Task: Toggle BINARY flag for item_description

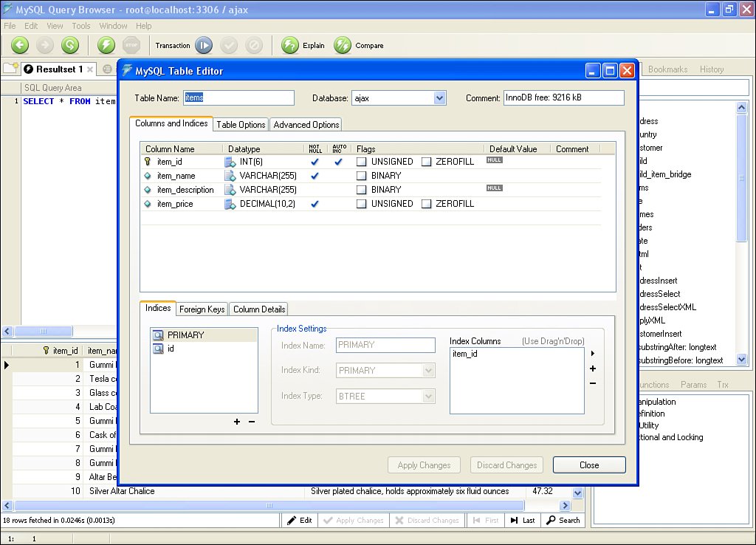Action: (x=362, y=190)
